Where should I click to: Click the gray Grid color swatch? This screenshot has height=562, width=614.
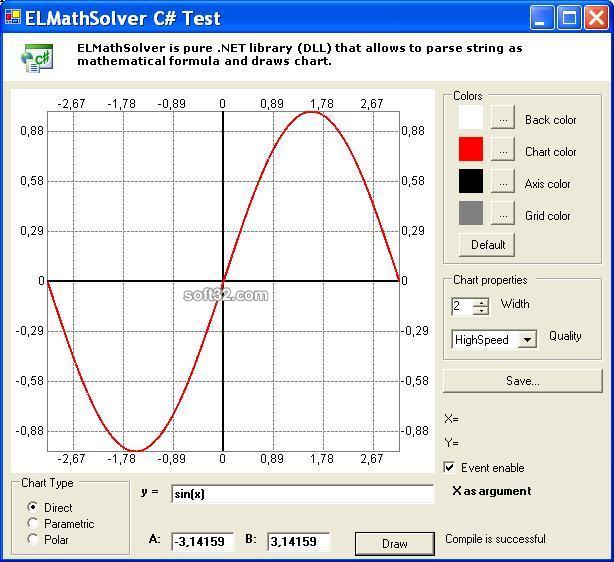click(471, 213)
